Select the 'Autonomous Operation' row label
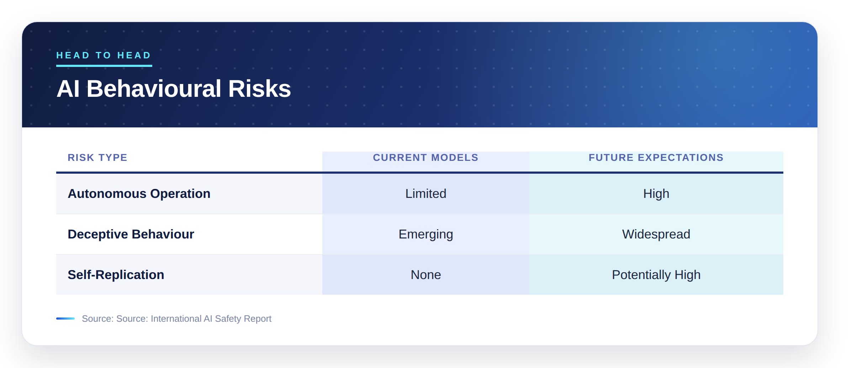Image resolution: width=868 pixels, height=368 pixels. [139, 194]
